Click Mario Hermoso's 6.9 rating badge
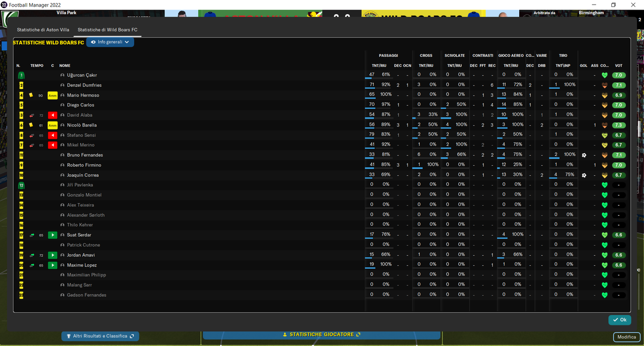The height and width of the screenshot is (346, 644). (619, 95)
